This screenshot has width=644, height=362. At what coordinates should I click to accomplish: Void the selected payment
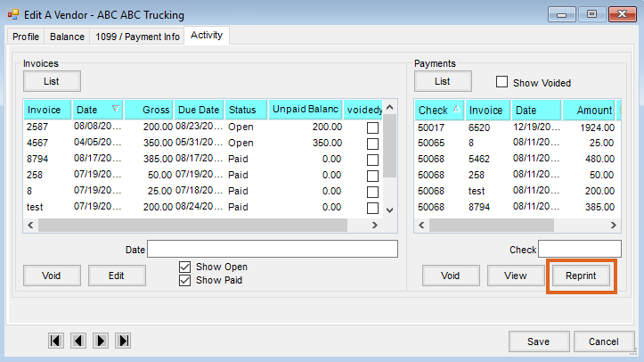(x=451, y=276)
